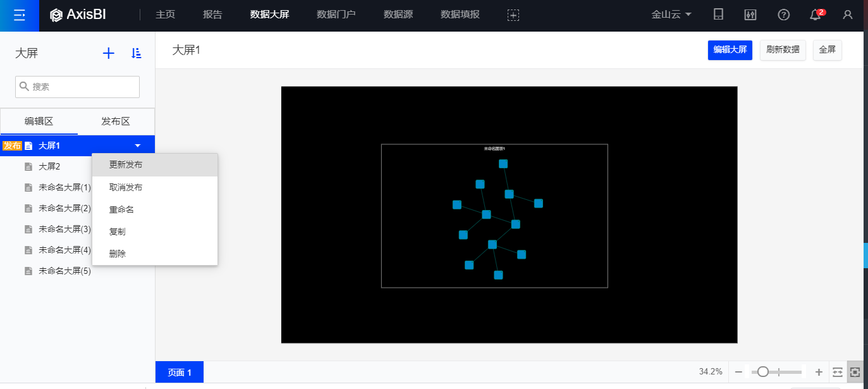Click in the 搜索 input field
Screen dimensions: 868x389
tap(77, 87)
